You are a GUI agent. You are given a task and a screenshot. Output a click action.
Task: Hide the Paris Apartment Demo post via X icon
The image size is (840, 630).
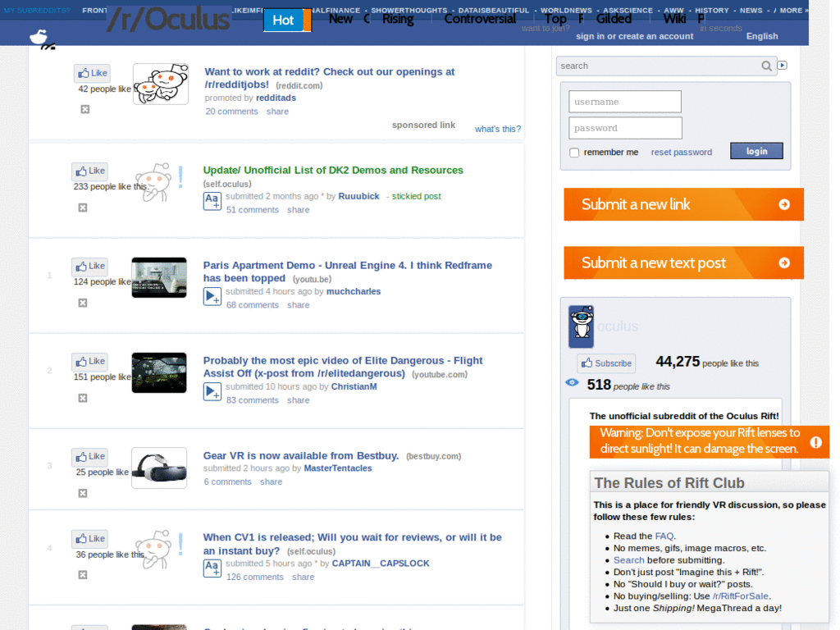pos(83,304)
